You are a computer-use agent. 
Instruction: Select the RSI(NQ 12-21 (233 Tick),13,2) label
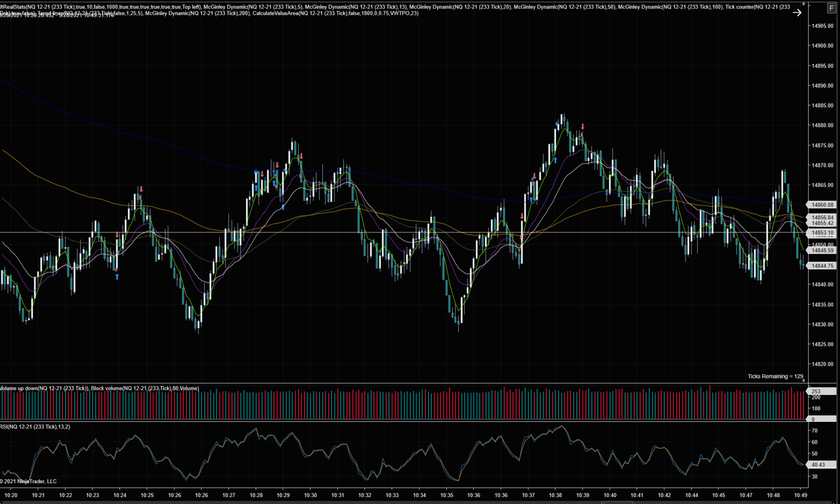[35, 427]
